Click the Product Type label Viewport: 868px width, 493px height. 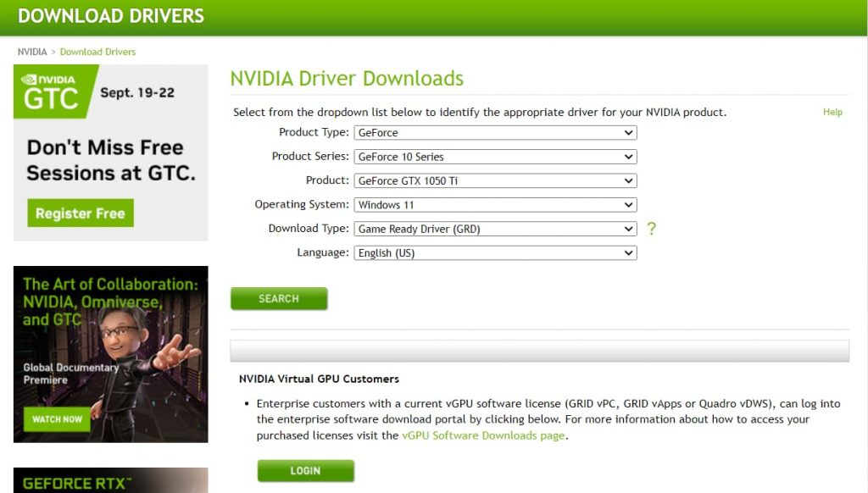pos(314,132)
